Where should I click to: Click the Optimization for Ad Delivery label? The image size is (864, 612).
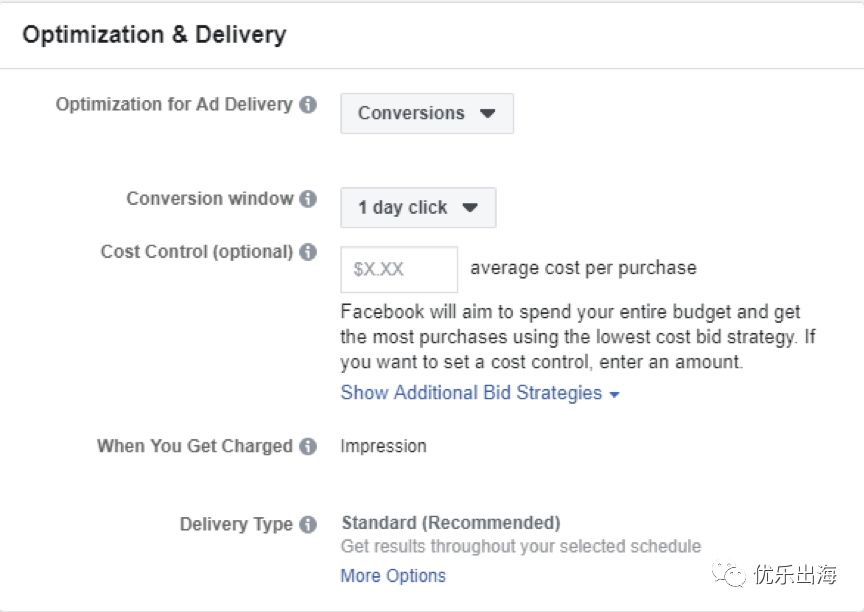(174, 105)
